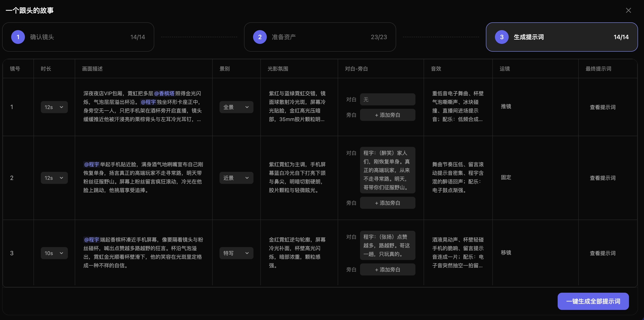Click the 最终提示词 column header
Image resolution: width=644 pixels, height=320 pixels.
(x=598, y=69)
